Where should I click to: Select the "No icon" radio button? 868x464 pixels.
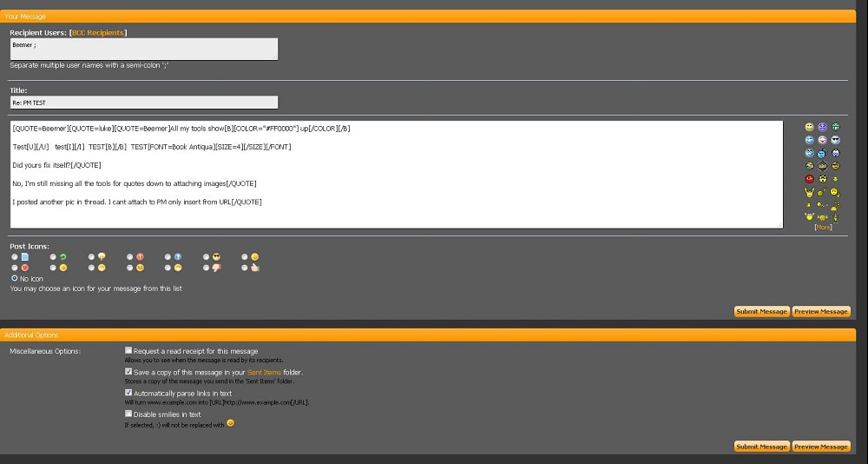click(x=15, y=278)
